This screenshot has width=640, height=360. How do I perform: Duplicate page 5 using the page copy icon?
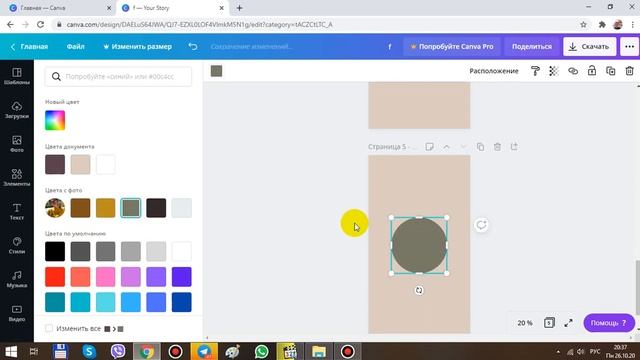(480, 147)
